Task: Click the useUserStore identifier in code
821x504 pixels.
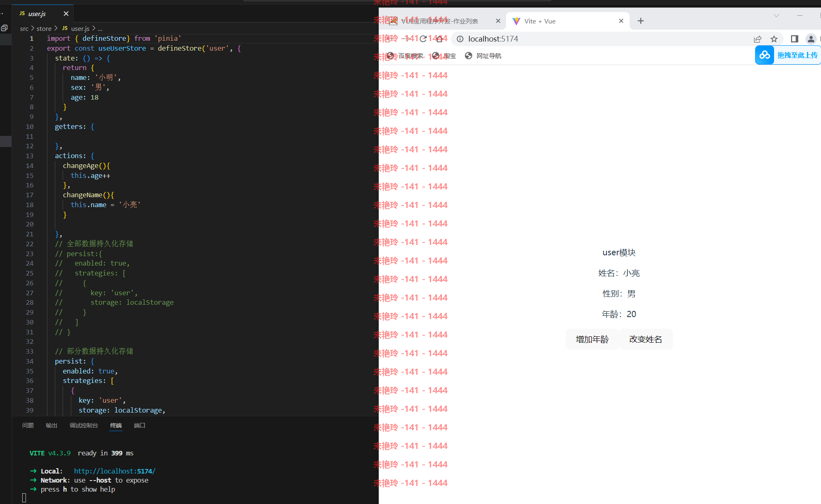Action: coord(122,48)
